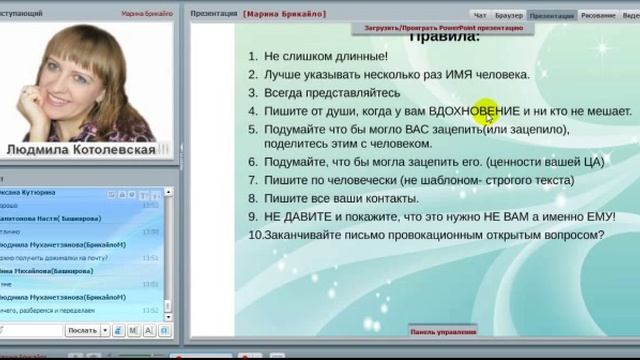
Task: Click slide line 'Пишите от души'
Action: pos(447,111)
